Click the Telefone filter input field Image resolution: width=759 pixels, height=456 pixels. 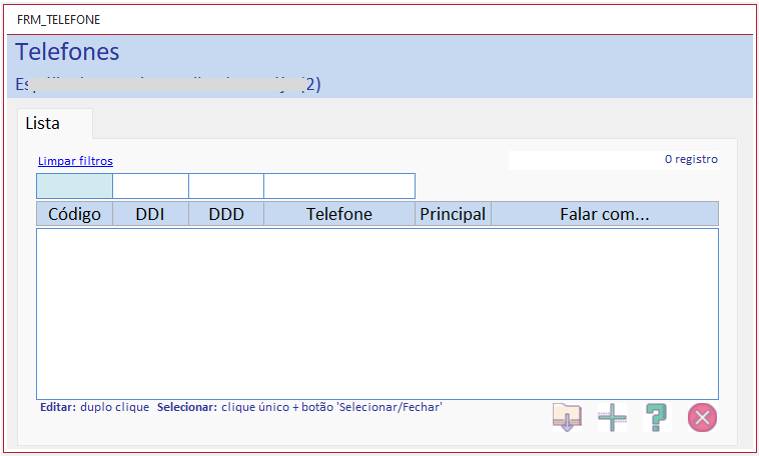click(339, 186)
